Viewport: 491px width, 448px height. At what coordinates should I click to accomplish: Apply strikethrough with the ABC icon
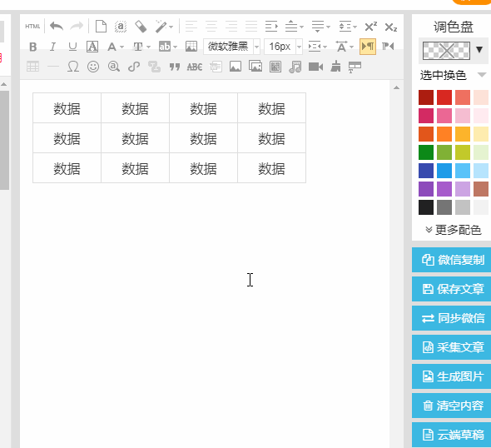point(195,67)
